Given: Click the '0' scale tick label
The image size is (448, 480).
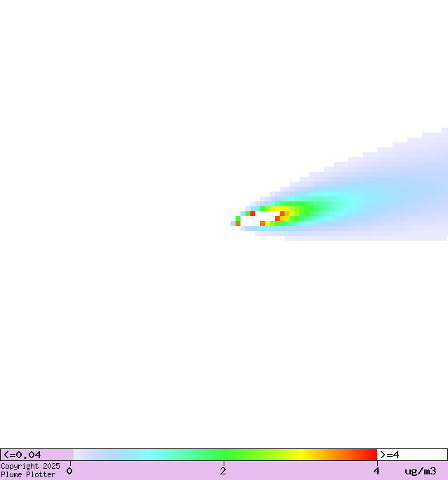Looking at the screenshot, I should 69,471.
